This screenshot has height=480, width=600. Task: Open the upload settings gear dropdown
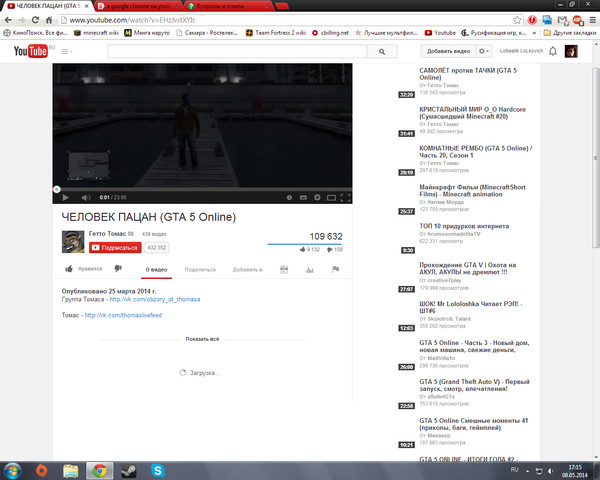click(484, 51)
